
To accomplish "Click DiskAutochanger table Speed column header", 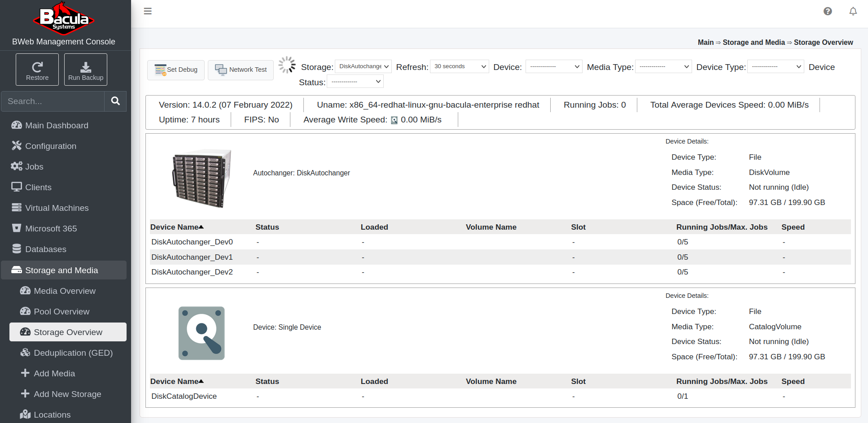I will tap(793, 227).
